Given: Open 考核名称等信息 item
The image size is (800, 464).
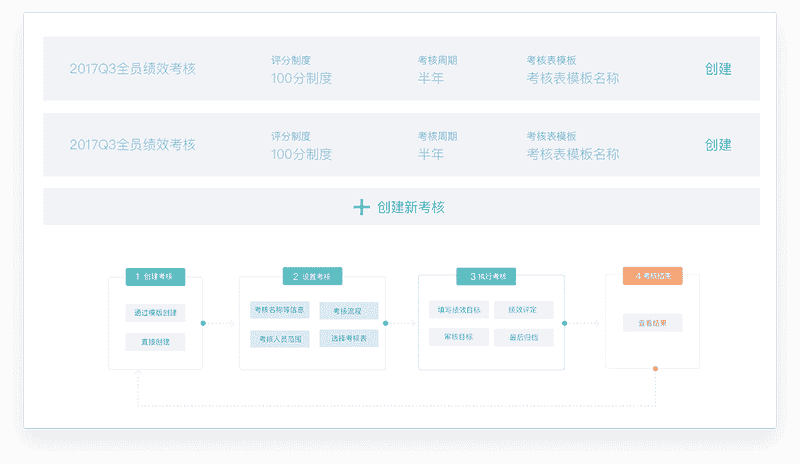Looking at the screenshot, I should 280,310.
